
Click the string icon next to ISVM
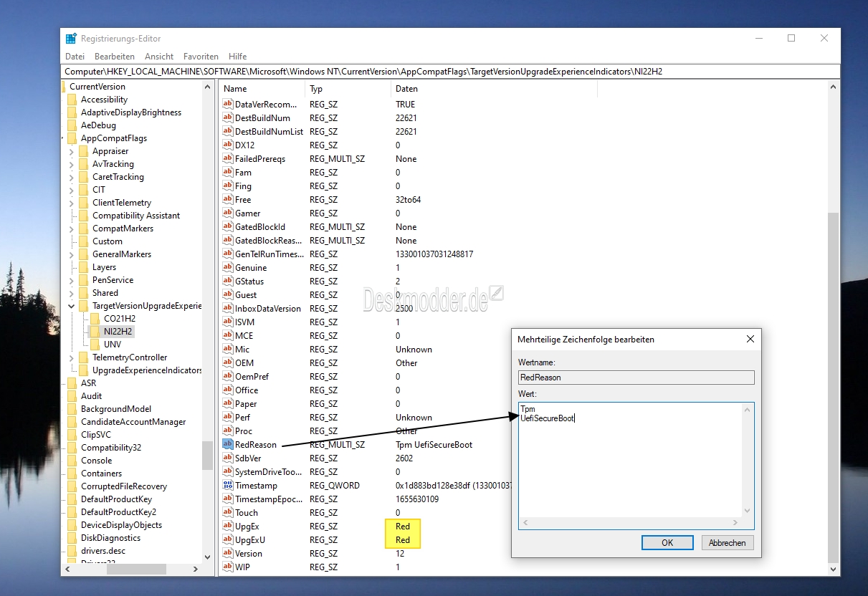click(x=228, y=322)
